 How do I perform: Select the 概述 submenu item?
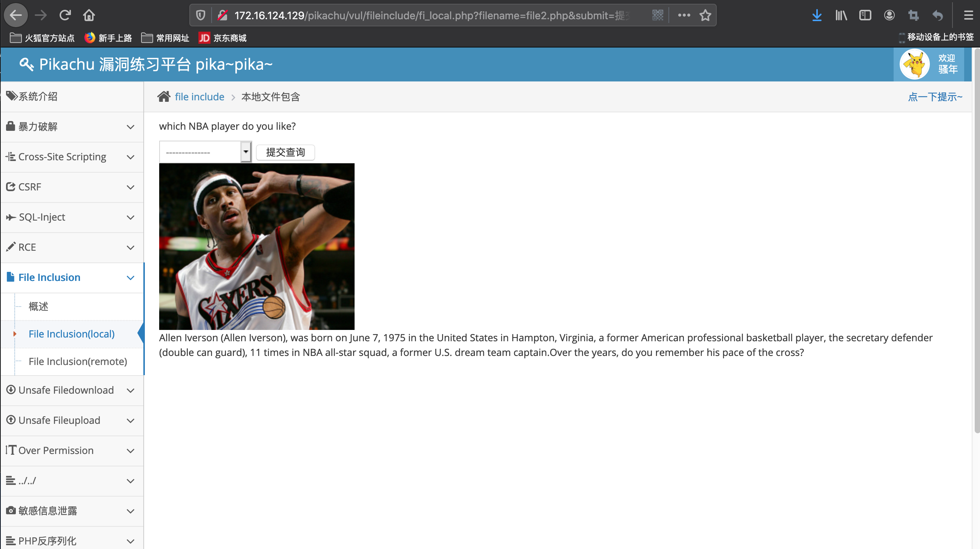tap(38, 307)
